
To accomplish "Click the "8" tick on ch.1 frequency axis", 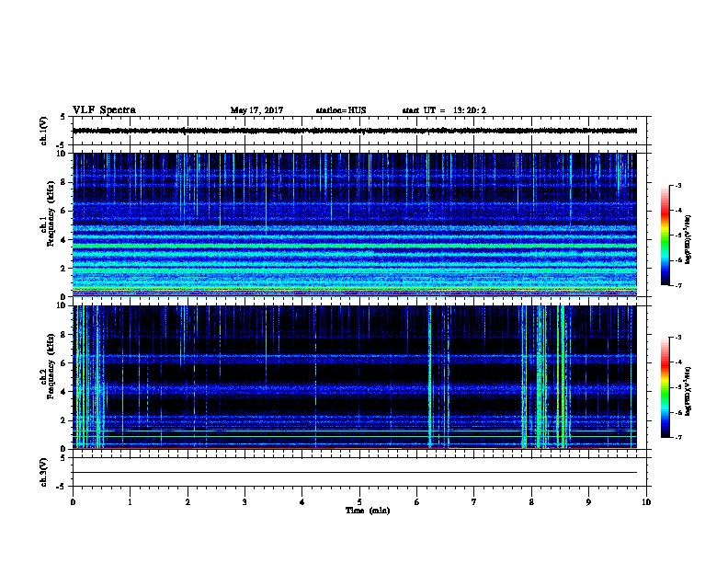I will pos(63,182).
